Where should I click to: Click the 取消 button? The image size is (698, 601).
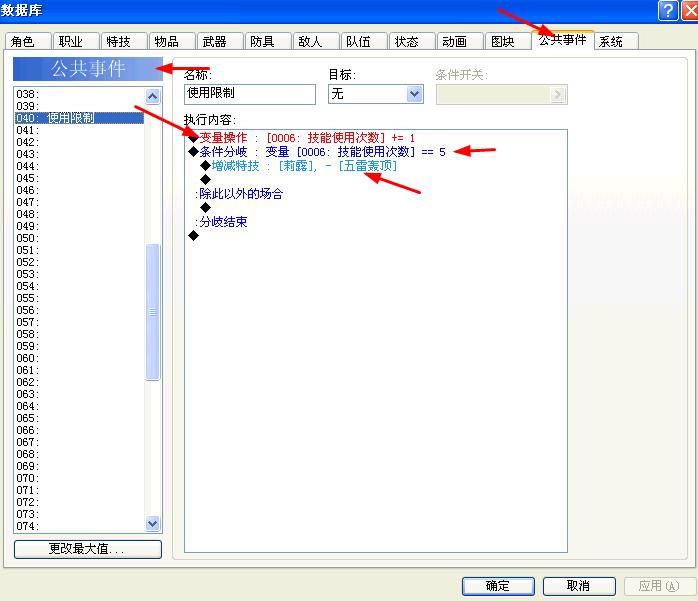pos(579,586)
